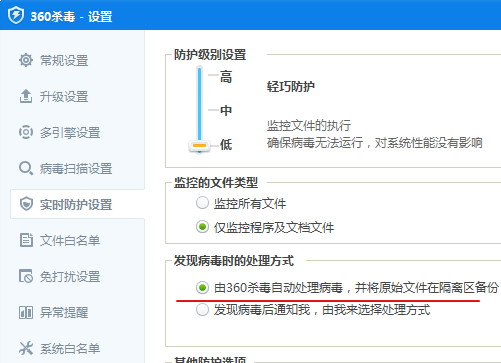
Task: Click the magnifier icon beside 病毒扫描设置
Action: point(26,168)
